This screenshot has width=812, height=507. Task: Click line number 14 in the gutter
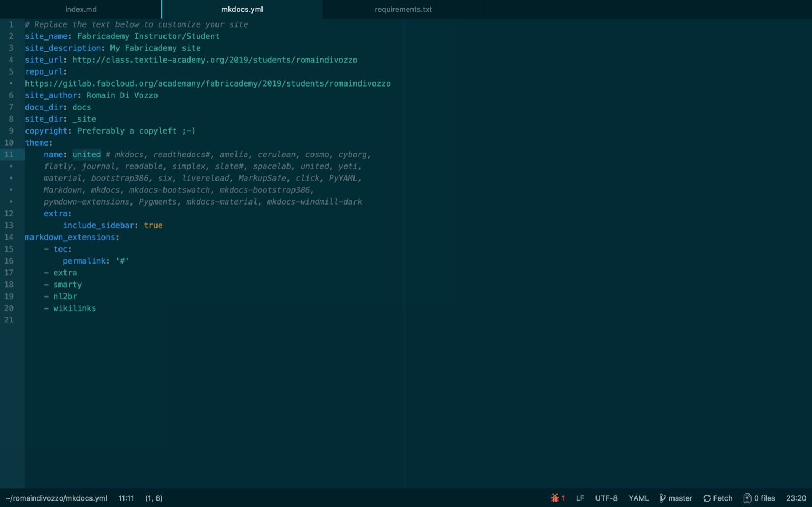(9, 237)
